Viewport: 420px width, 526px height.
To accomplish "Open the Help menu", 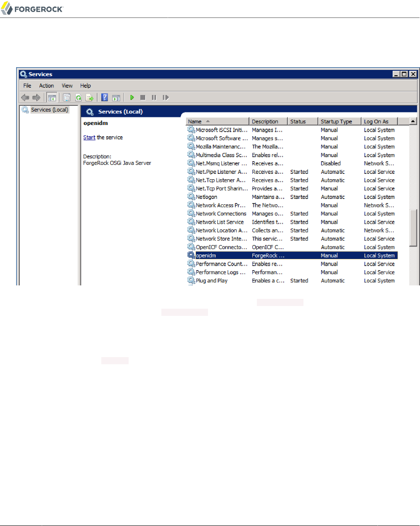I will click(x=85, y=86).
